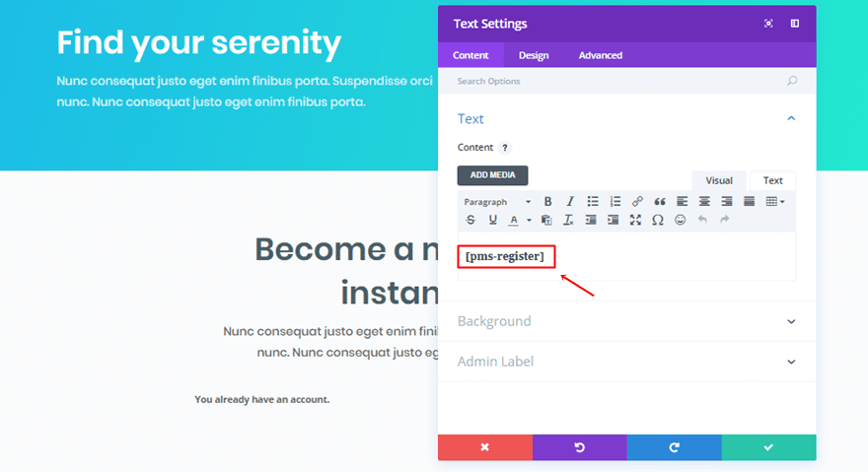Image resolution: width=868 pixels, height=472 pixels.
Task: Apply italic formatting to the text
Action: click(570, 201)
